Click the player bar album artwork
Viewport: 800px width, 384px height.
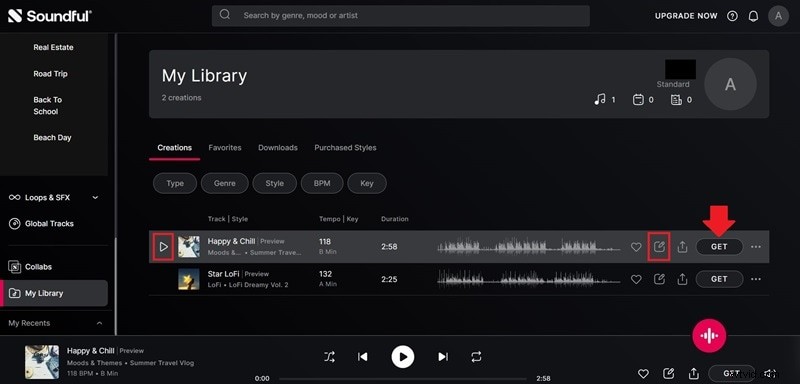[42, 362]
